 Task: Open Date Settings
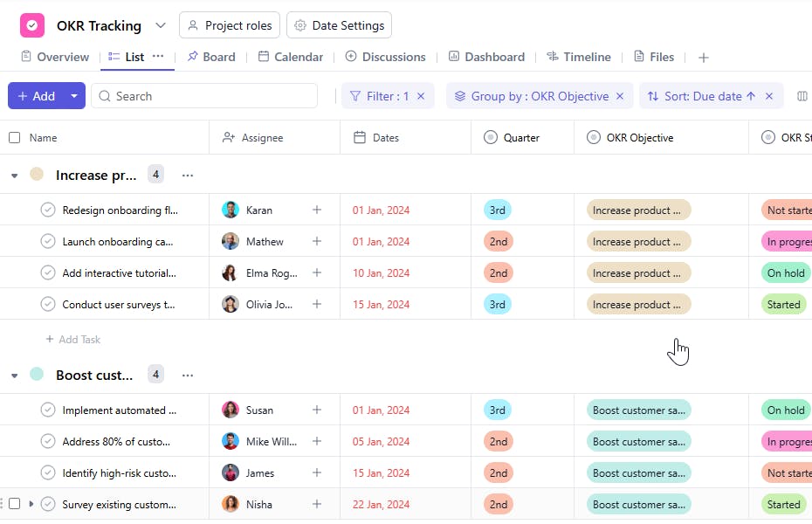click(x=339, y=25)
